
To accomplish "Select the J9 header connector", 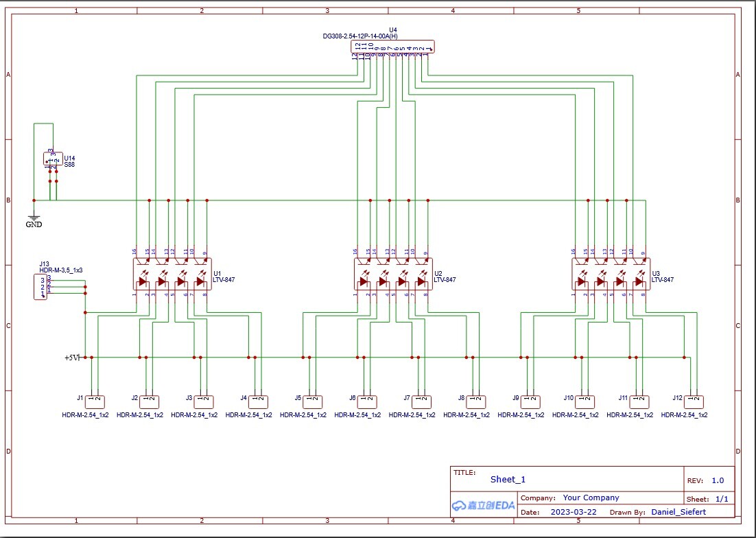I will pyautogui.click(x=530, y=402).
